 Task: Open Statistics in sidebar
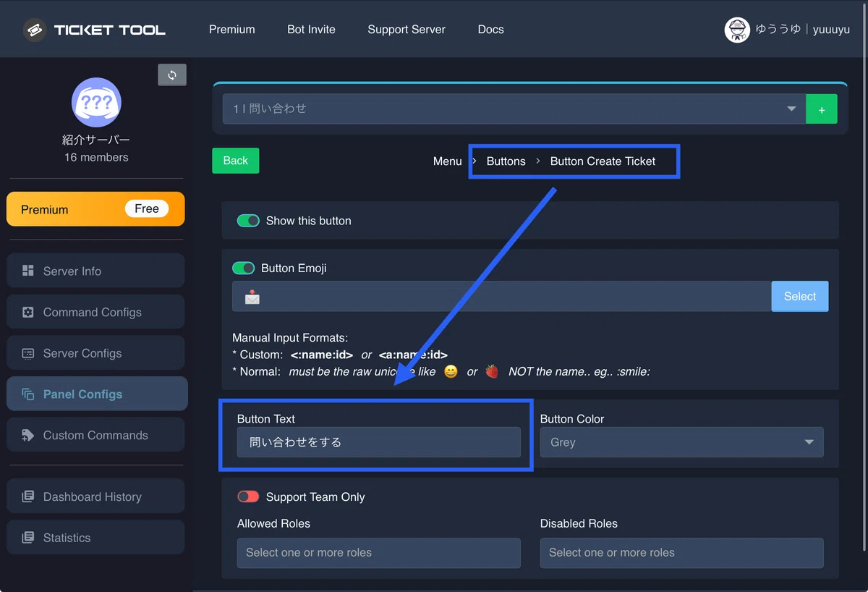(95, 538)
